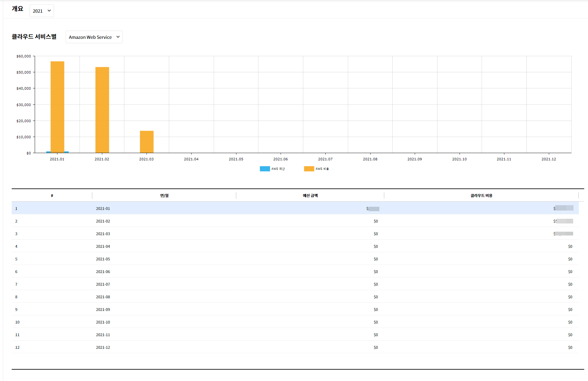The width and height of the screenshot is (588, 381).
Task: Sort by the 클라우드 비용 column header
Action: click(x=481, y=196)
